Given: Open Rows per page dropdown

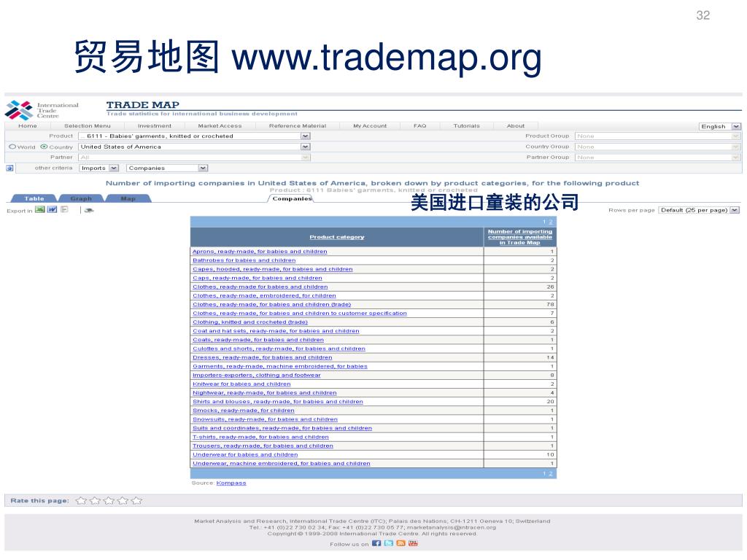Looking at the screenshot, I should coord(699,210).
